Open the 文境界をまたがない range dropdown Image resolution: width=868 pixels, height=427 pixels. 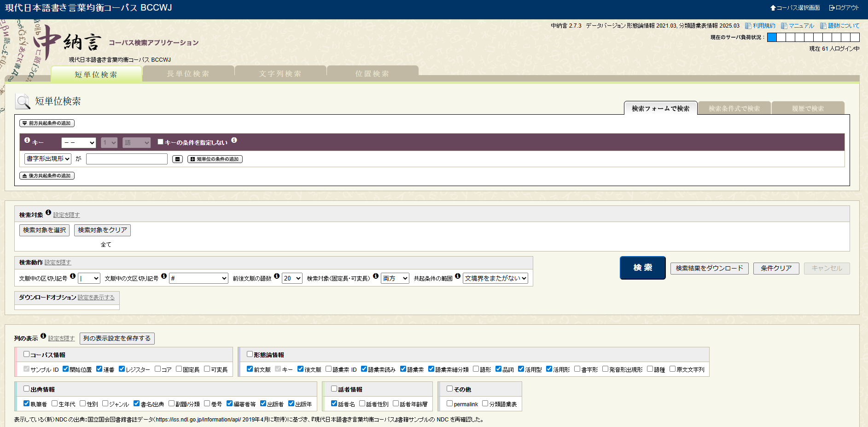point(495,278)
